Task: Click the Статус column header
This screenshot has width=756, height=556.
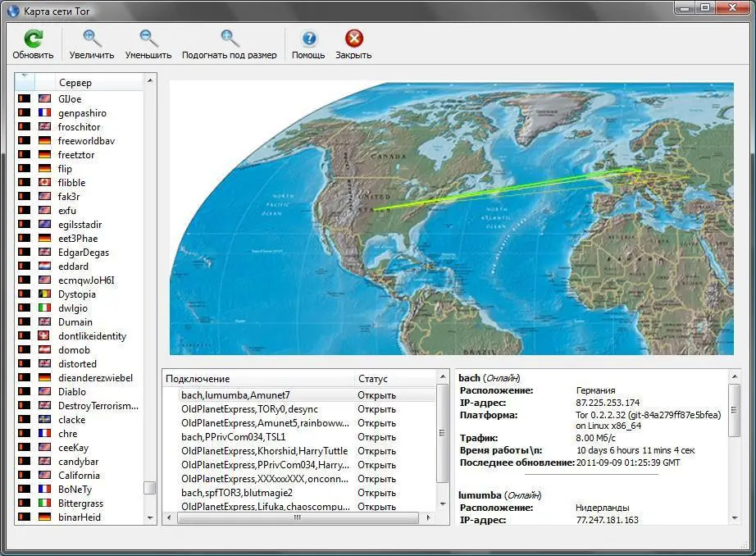Action: click(395, 379)
